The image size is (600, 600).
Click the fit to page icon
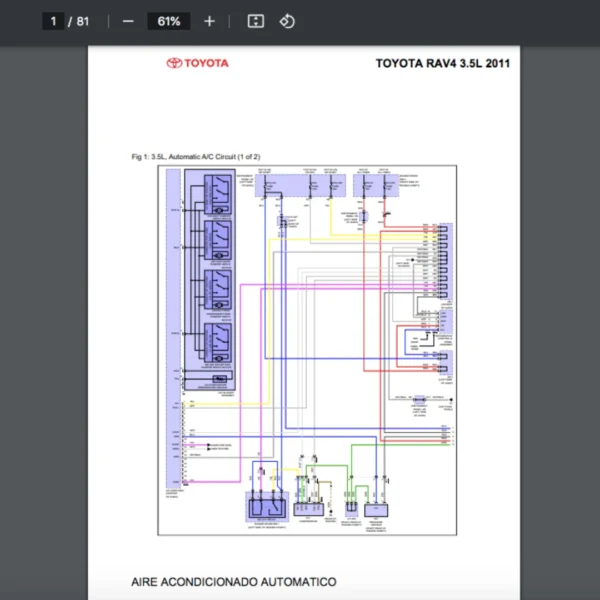pyautogui.click(x=256, y=21)
